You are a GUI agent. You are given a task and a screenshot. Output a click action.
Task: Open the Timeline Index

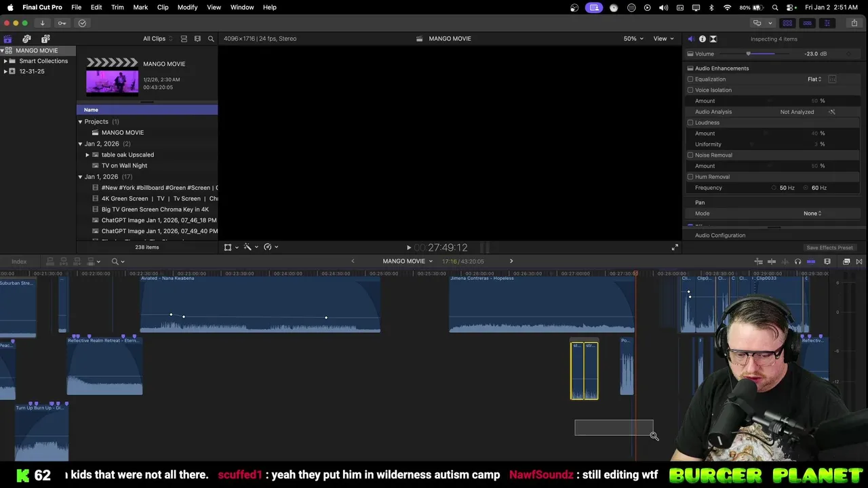click(19, 261)
